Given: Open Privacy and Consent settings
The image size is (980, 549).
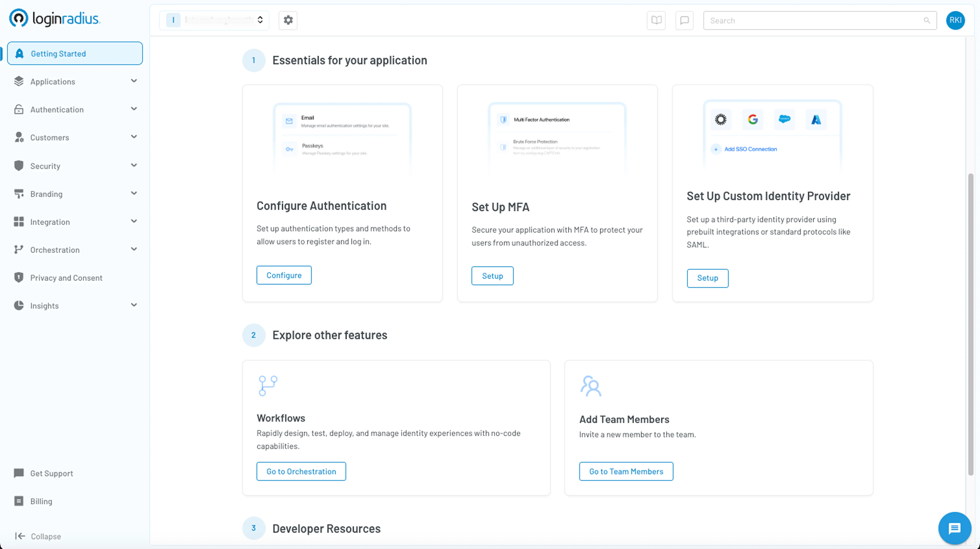Looking at the screenshot, I should click(x=66, y=278).
